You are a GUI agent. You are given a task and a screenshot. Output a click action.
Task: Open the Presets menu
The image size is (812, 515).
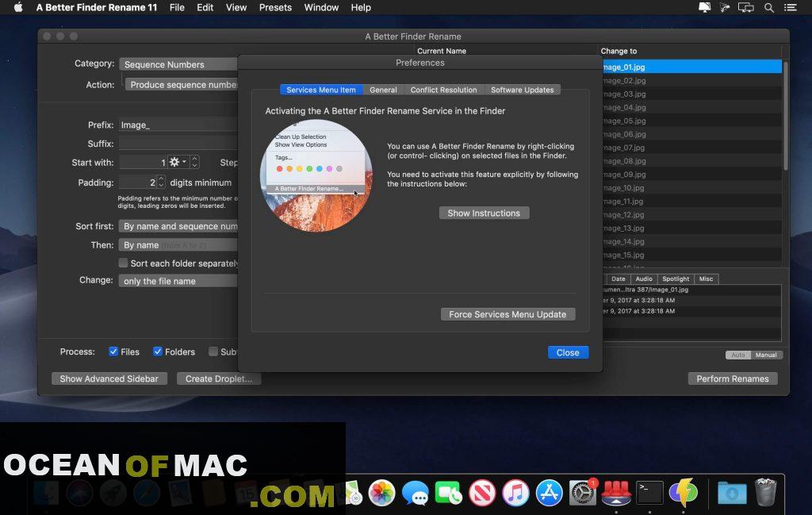coord(275,7)
